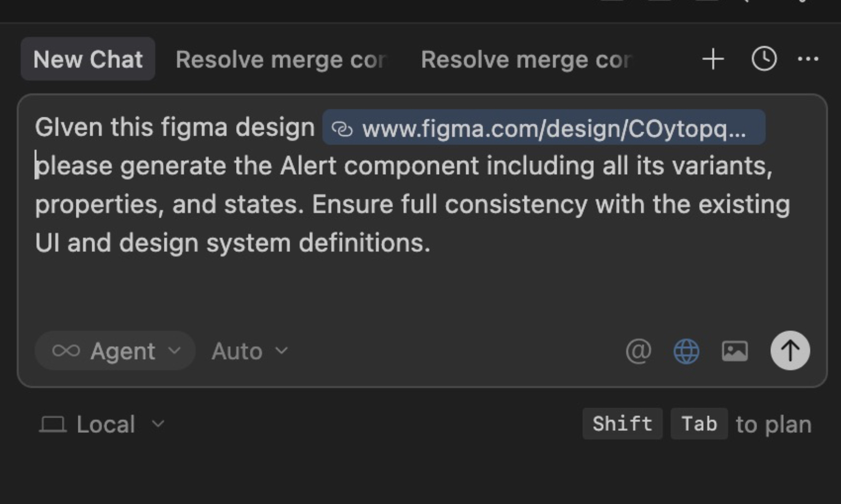This screenshot has height=504, width=841.
Task: Start a new chat with the plus icon
Action: pos(712,59)
